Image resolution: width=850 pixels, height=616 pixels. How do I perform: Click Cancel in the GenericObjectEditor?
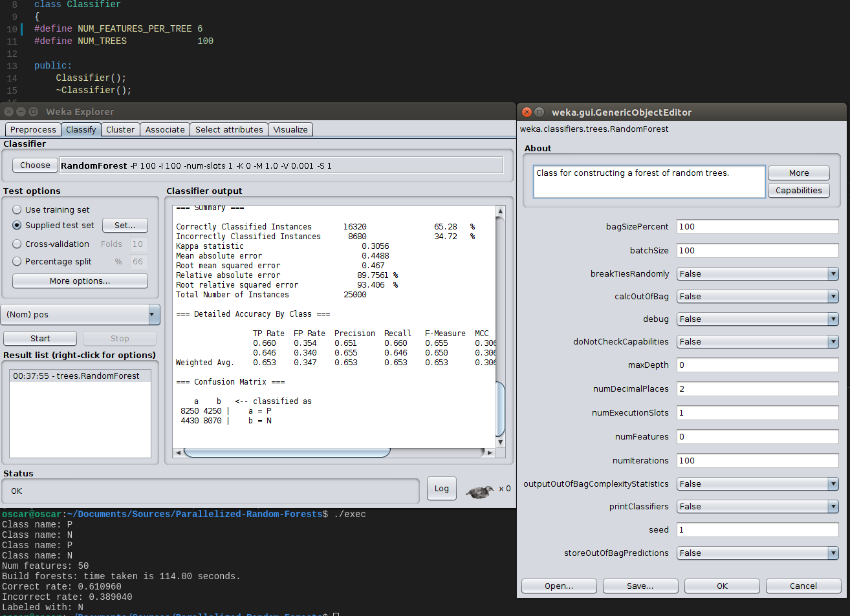pyautogui.click(x=803, y=586)
